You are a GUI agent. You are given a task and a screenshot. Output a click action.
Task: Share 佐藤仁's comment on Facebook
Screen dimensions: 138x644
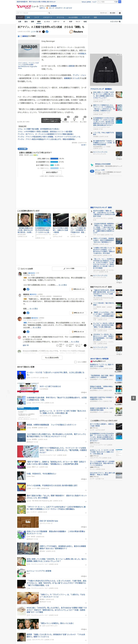[x=28, y=289]
